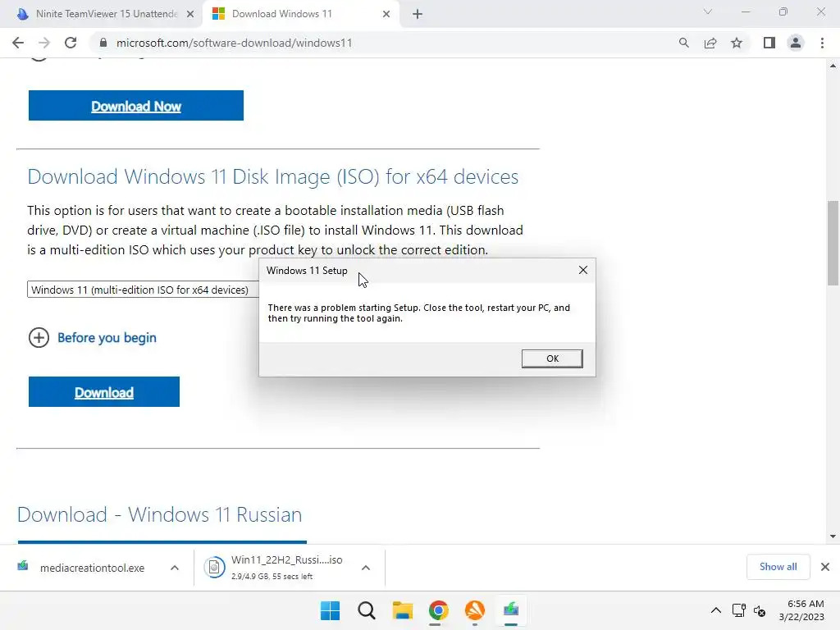Image resolution: width=840 pixels, height=630 pixels.
Task: Expand the Before you begin section
Action: (39, 337)
